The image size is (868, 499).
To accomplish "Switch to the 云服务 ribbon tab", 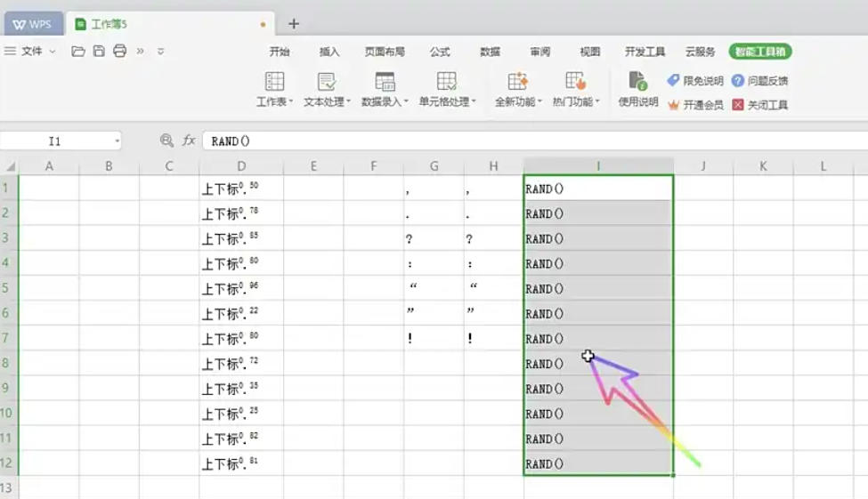I will [x=700, y=52].
